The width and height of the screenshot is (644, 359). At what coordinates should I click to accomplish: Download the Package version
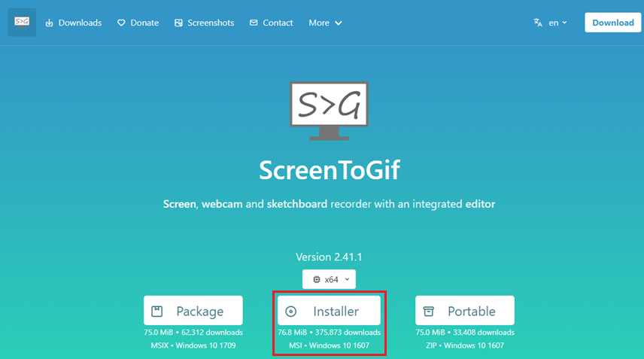tap(193, 311)
